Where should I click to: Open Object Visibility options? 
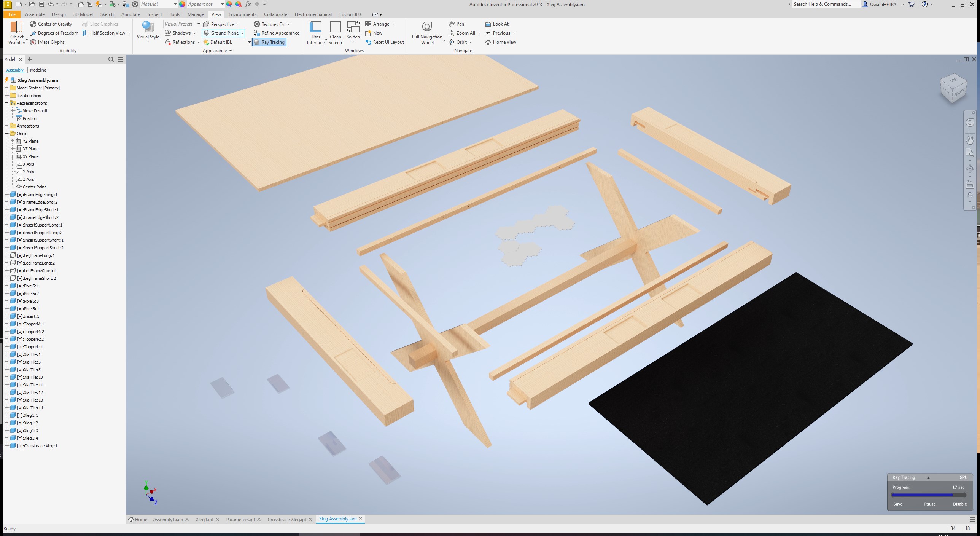[x=17, y=33]
